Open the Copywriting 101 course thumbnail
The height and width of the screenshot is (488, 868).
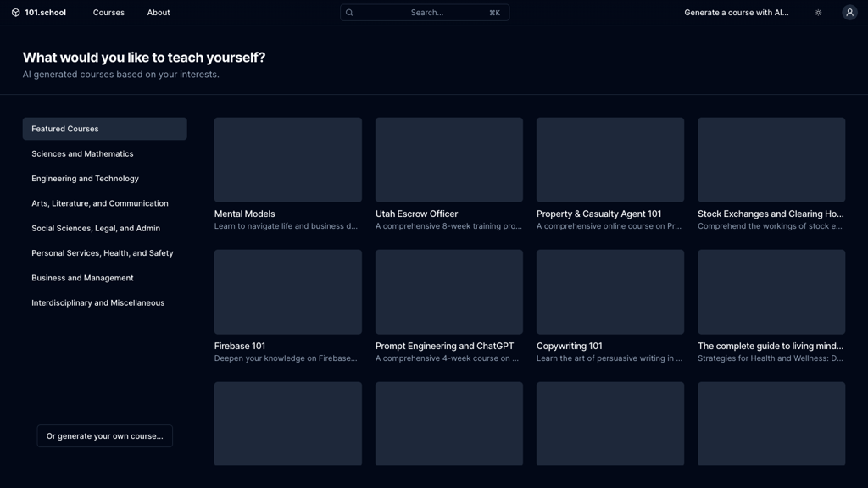[609, 292]
